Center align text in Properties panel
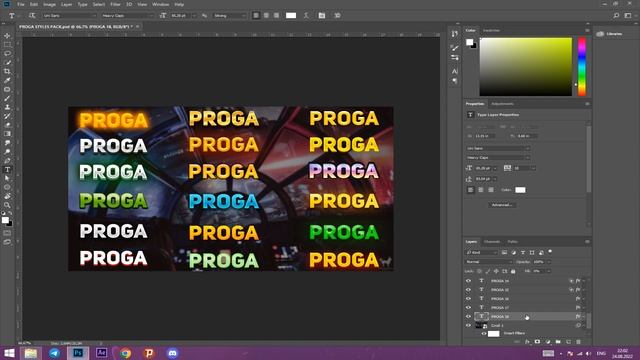 point(481,190)
